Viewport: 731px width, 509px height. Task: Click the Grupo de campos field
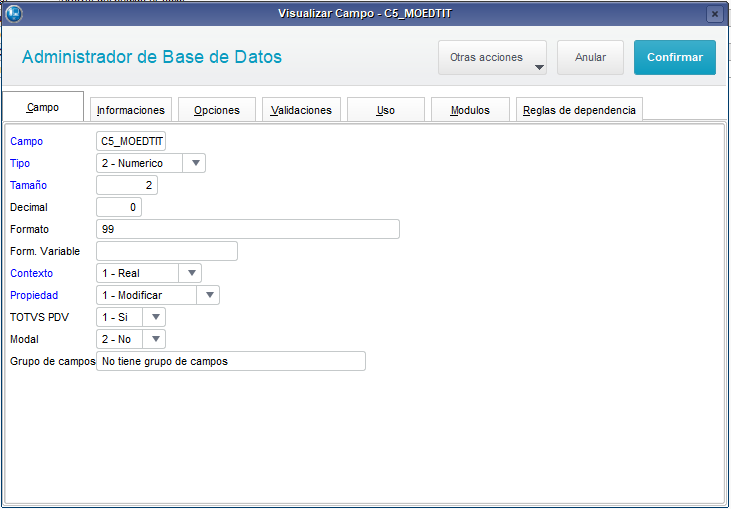231,361
